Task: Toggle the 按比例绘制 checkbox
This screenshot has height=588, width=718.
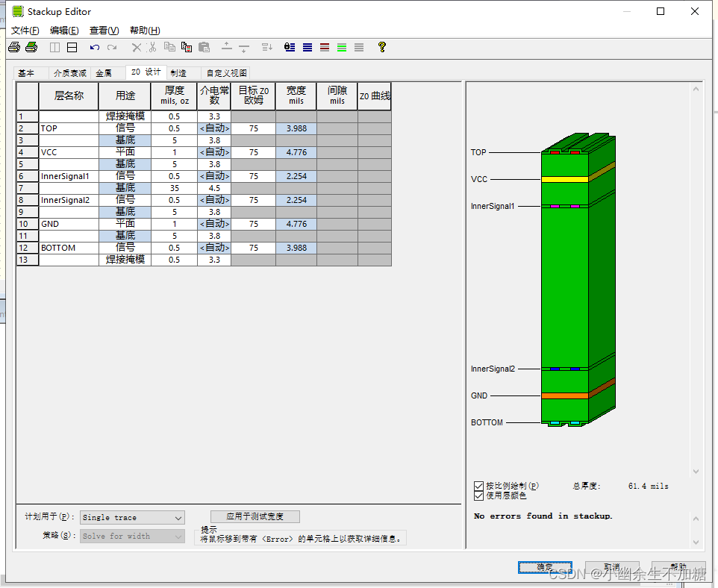Action: coord(478,486)
